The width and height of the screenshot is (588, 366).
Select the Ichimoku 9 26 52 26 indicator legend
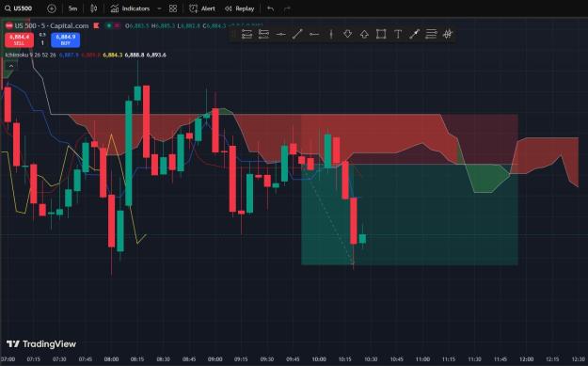(31, 55)
